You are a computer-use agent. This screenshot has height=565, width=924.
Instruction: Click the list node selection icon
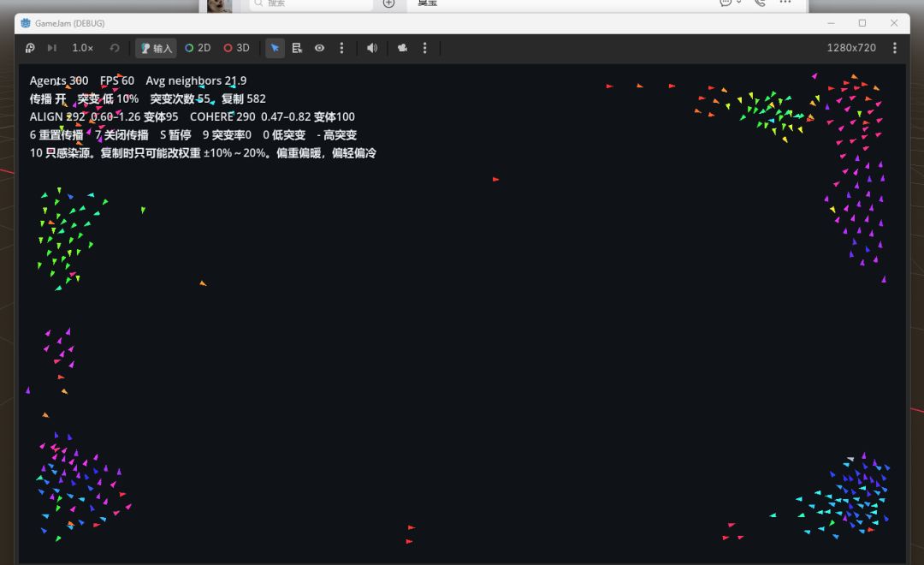tap(297, 48)
